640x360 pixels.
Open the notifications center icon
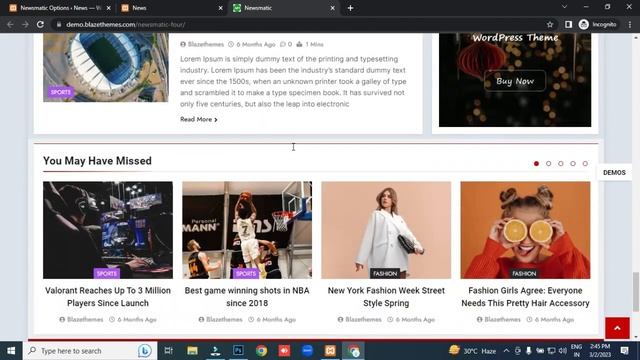point(624,351)
